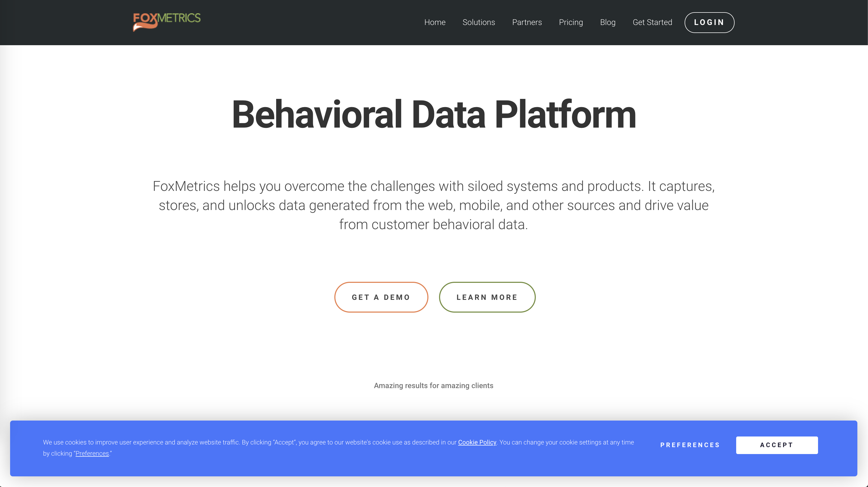Click the LEARN MORE button
This screenshot has height=487, width=868.
point(487,297)
